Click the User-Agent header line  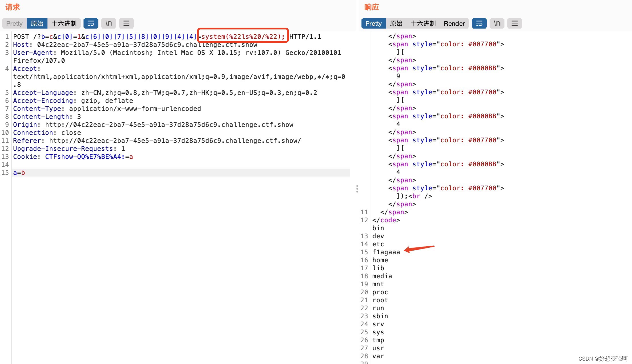point(177,57)
